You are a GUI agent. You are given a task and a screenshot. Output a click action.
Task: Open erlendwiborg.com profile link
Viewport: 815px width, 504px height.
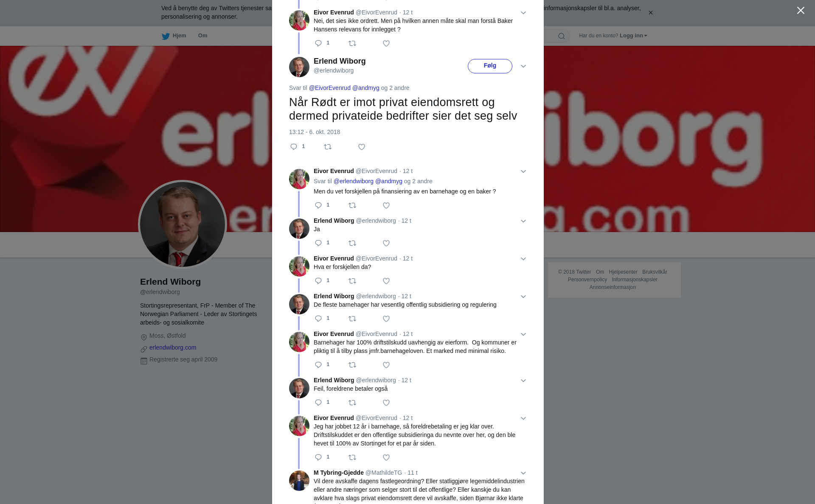click(173, 347)
